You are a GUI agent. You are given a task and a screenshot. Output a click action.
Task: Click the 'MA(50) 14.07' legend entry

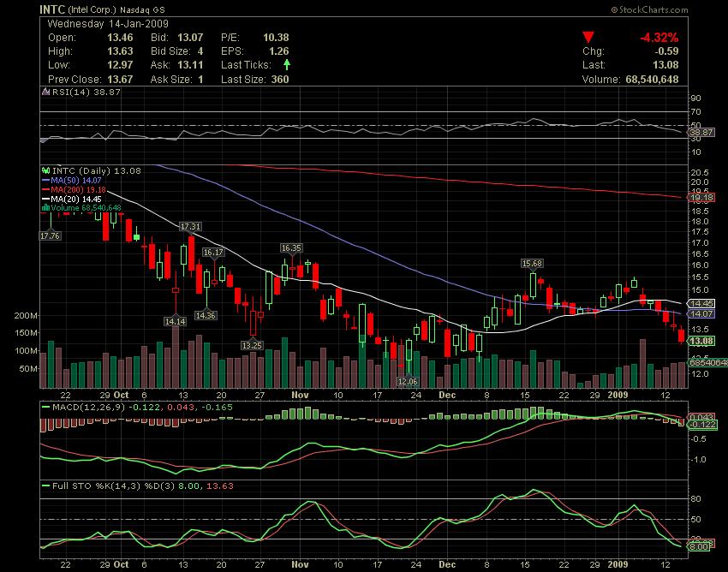(75, 180)
